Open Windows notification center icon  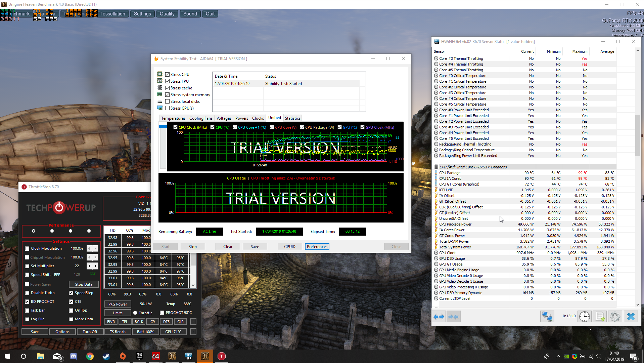point(634,356)
